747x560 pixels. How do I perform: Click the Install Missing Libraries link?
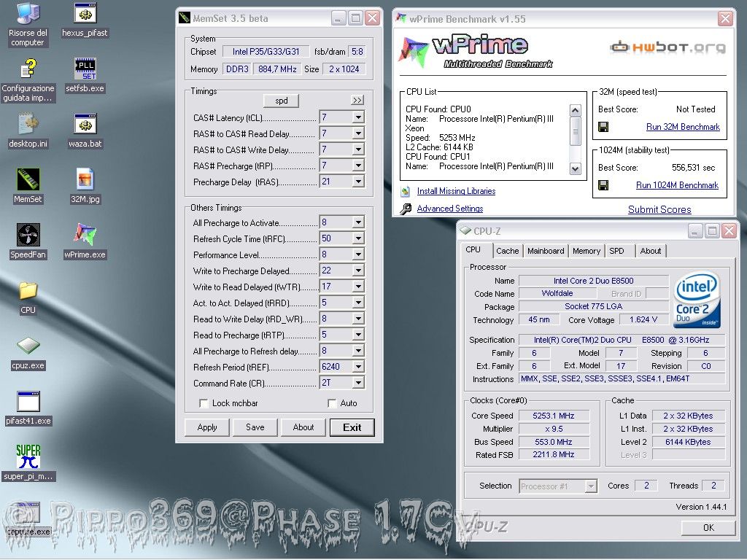tap(456, 191)
